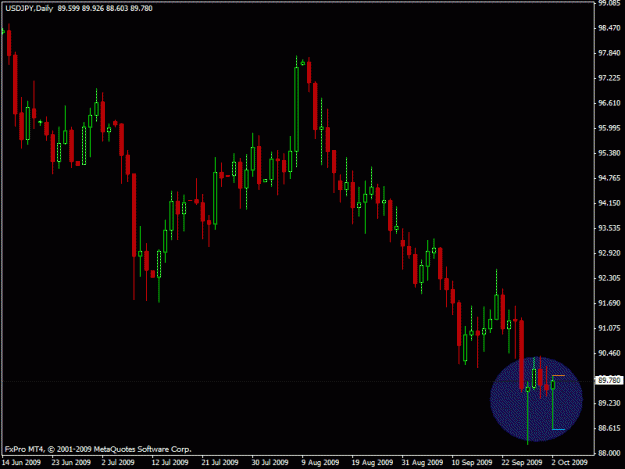Click the 95.995 price axis label
This screenshot has height=469, width=625.
pos(609,128)
